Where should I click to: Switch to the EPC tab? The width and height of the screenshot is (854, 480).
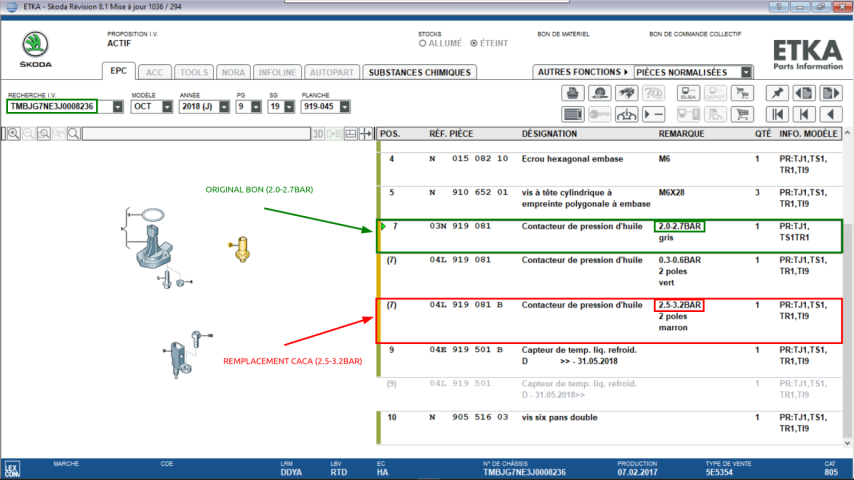118,71
